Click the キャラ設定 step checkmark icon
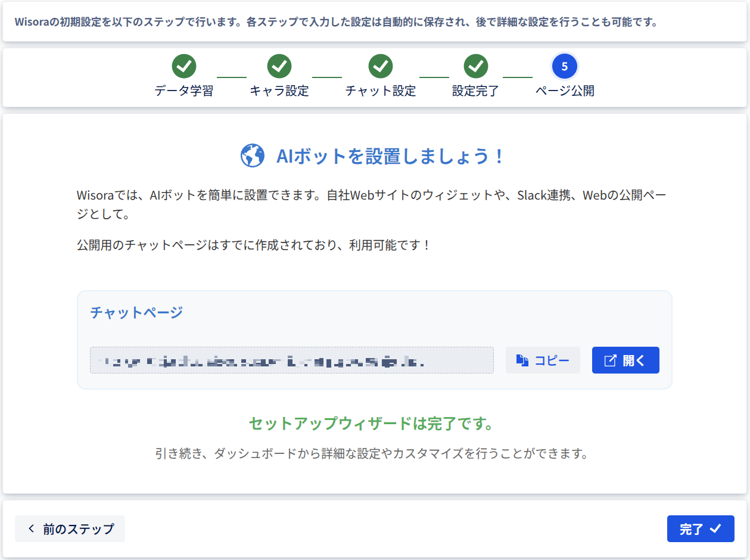Screen dimensions: 750x560 click(279, 66)
